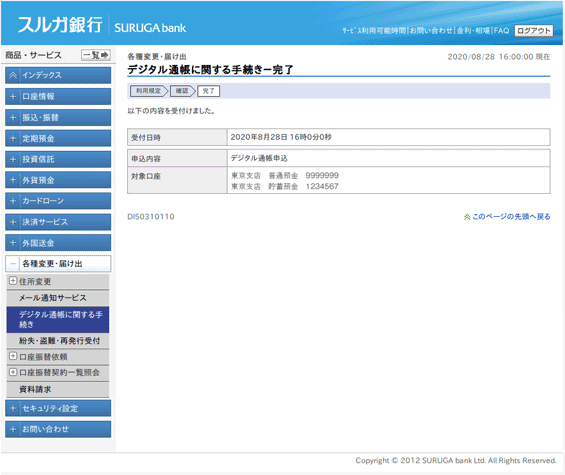This screenshot has width=565, height=475.
Task: Click the スルガ銀行 SURUGA bank logo
Action: pos(102,25)
